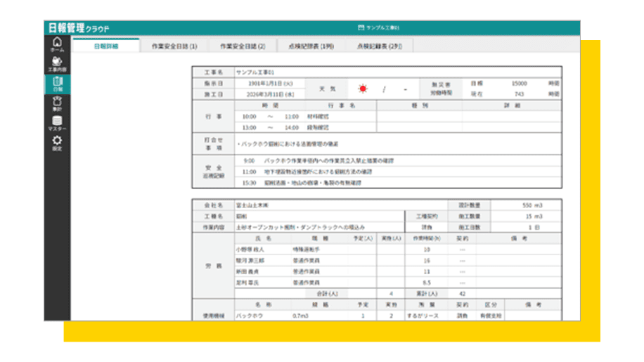Switch to the 日報詳細 tab

(105, 46)
